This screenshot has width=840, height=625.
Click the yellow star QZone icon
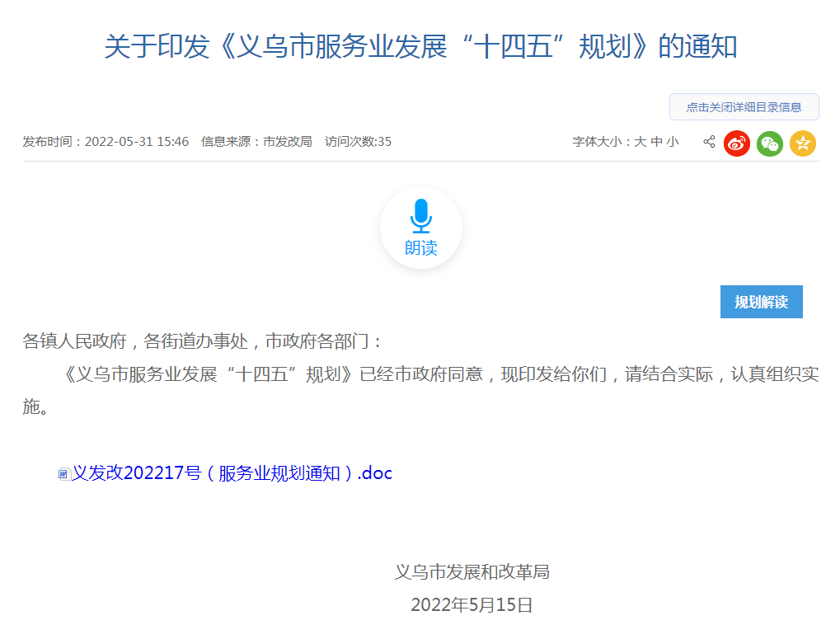803,143
